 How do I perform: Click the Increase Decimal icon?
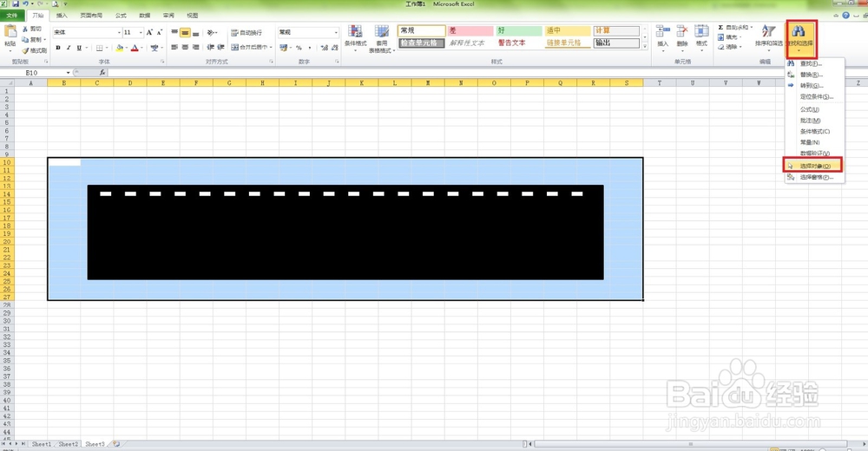pyautogui.click(x=325, y=48)
